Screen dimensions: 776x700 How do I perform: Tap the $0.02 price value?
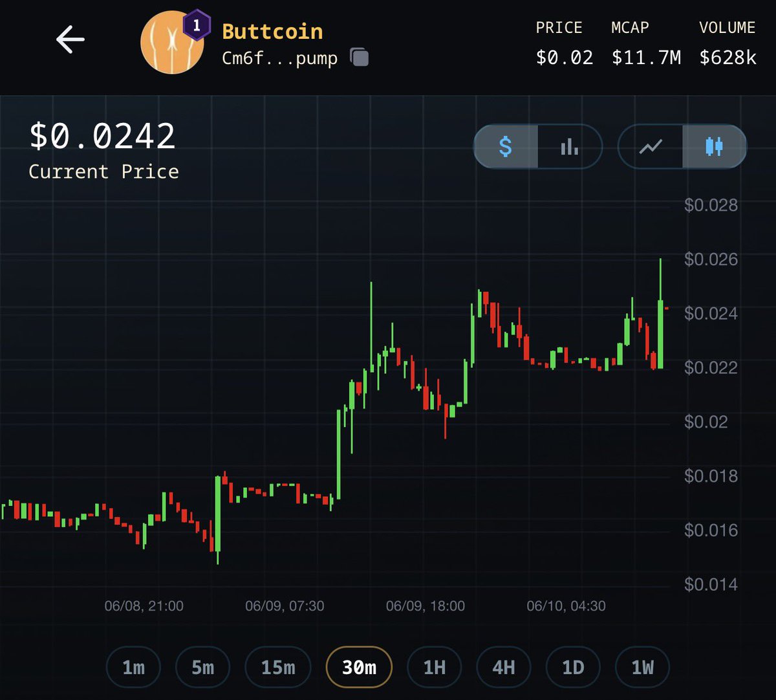[565, 58]
